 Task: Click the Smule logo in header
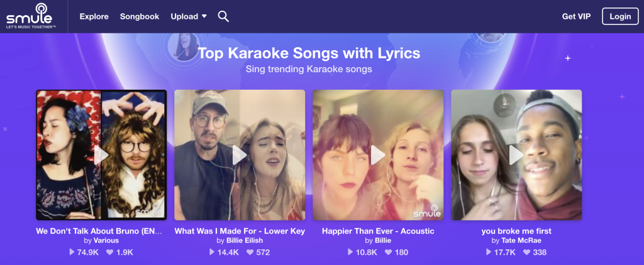click(31, 16)
